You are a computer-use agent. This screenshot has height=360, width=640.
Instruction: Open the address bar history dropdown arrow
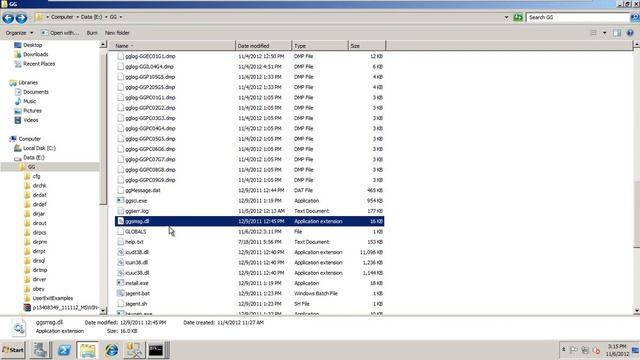507,17
